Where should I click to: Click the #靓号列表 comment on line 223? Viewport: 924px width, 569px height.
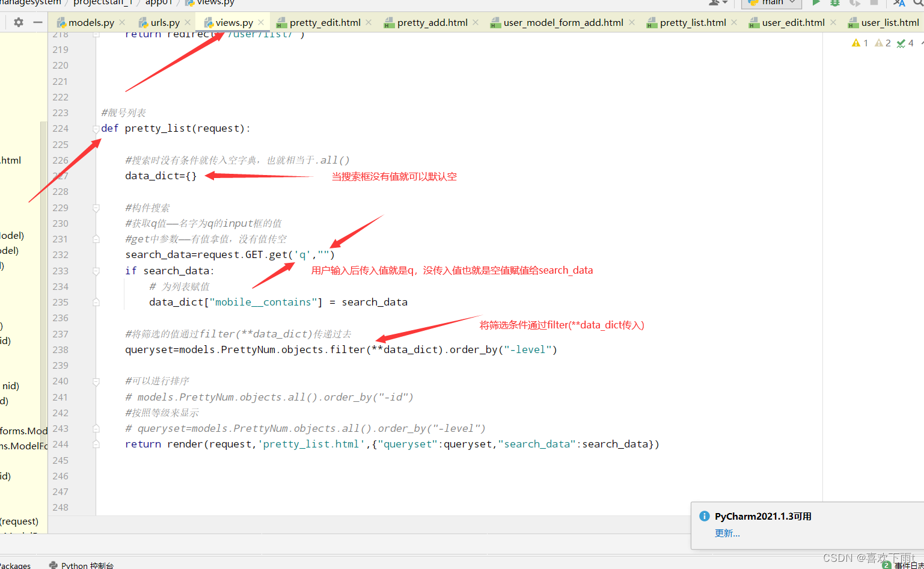(x=124, y=112)
